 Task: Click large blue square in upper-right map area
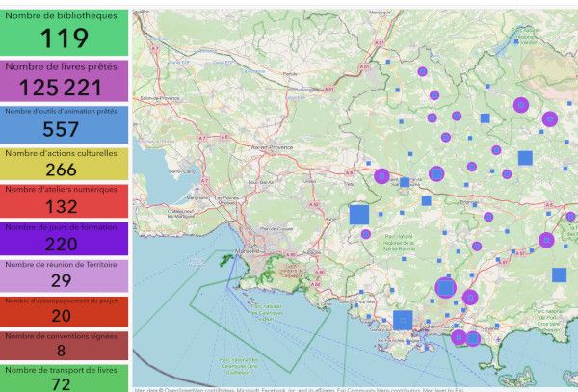525,158
